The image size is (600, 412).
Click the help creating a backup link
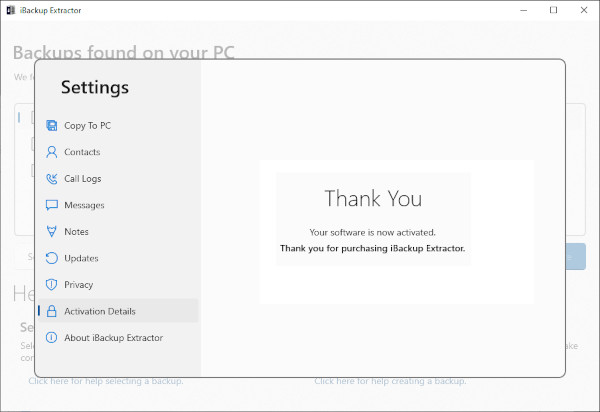pyautogui.click(x=390, y=381)
